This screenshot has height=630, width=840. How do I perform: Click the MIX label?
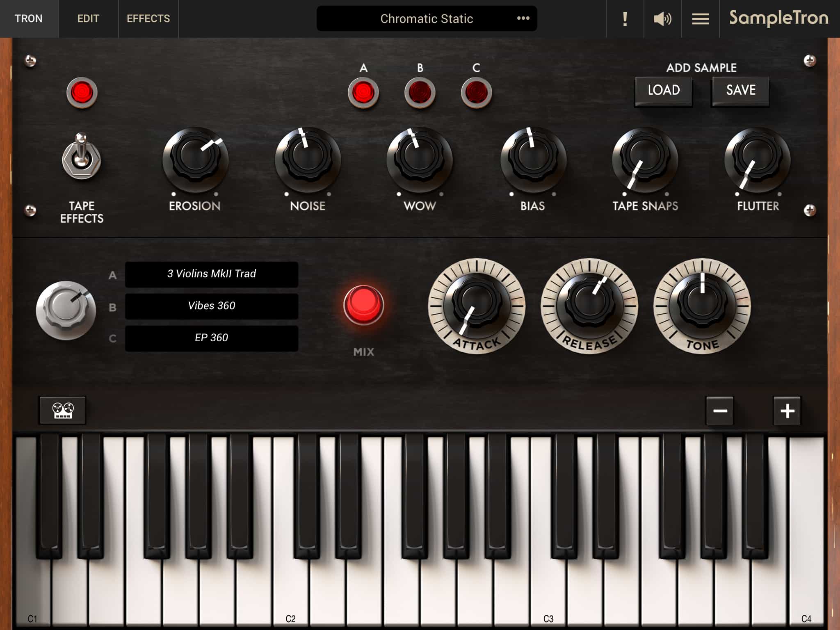coord(364,352)
